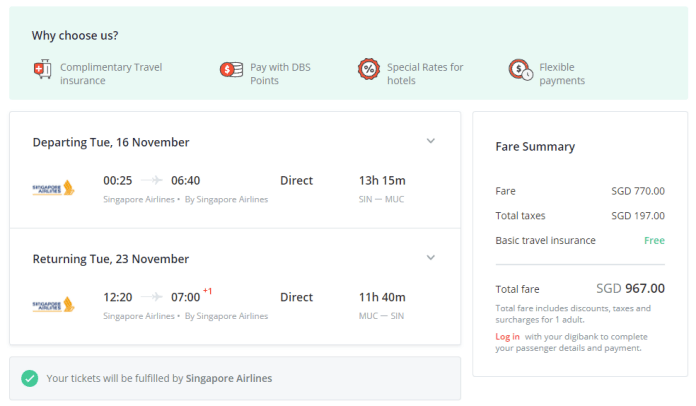696x406 pixels.
Task: Click the departing flight arrow between times
Action: (x=151, y=181)
